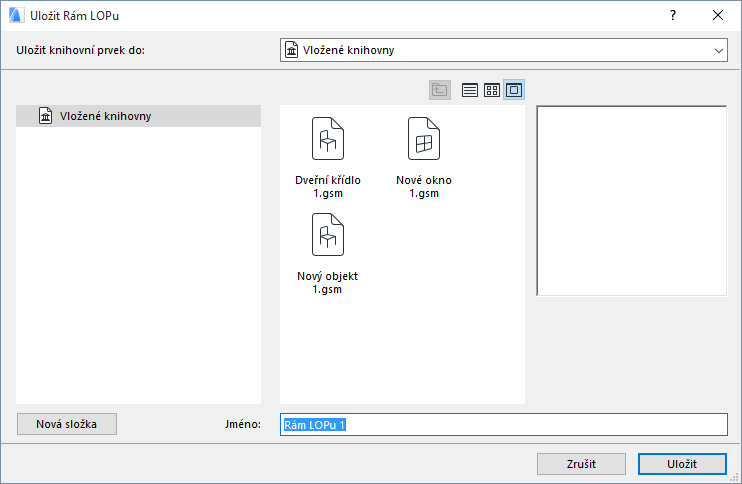The image size is (742, 484).
Task: Switch to large icons view
Action: (x=514, y=90)
